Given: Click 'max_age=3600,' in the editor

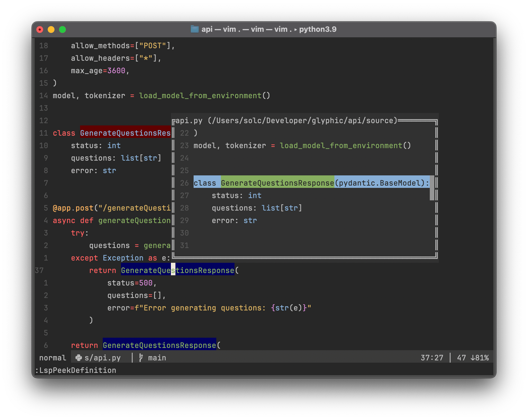Looking at the screenshot, I should point(100,71).
